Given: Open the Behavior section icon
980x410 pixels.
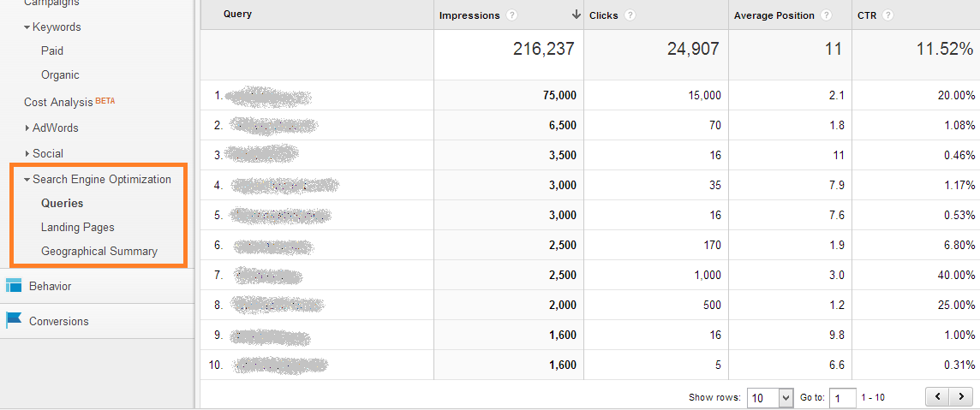Looking at the screenshot, I should 14,286.
